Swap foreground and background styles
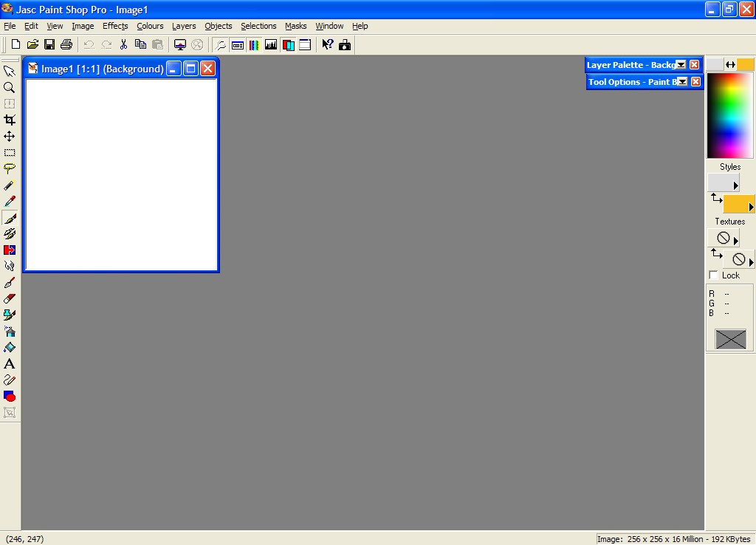Image resolution: width=756 pixels, height=545 pixels. click(x=716, y=198)
